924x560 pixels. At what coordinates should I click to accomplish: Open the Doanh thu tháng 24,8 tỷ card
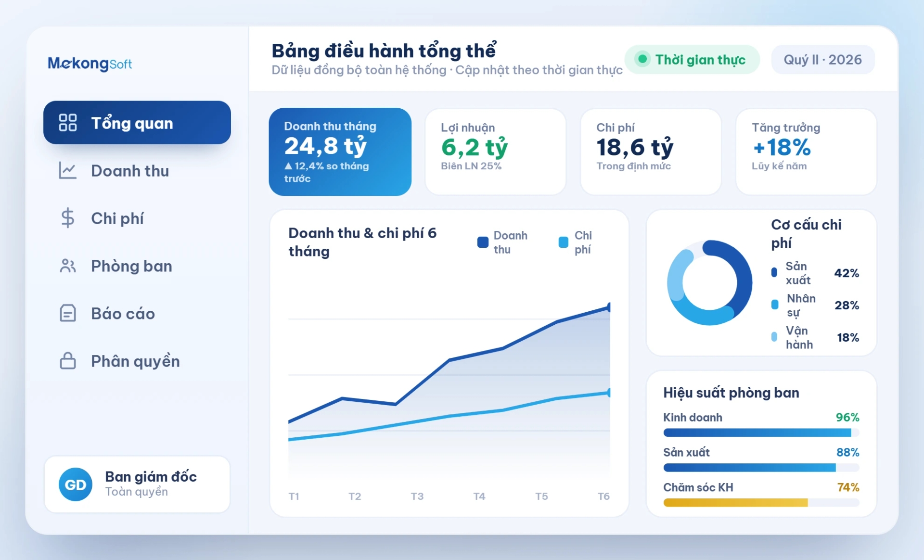[340, 152]
